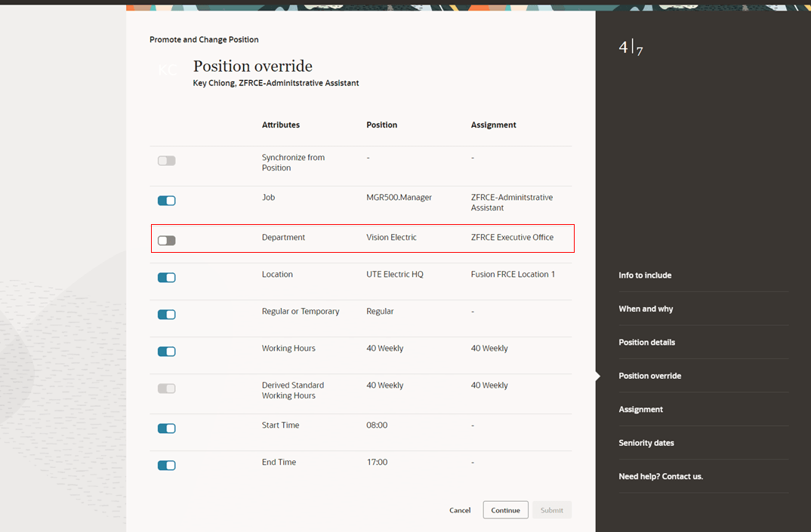Click ZFRCE Executive Office value
The height and width of the screenshot is (532, 811).
512,237
